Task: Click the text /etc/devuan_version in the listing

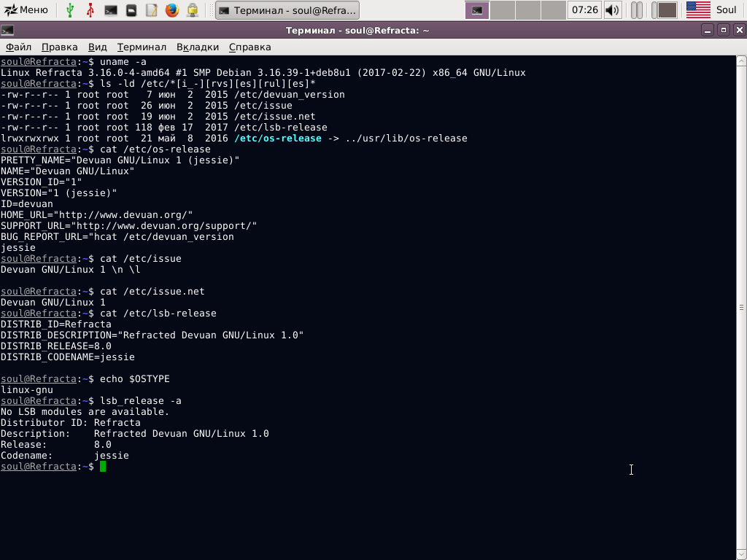Action: [290, 95]
